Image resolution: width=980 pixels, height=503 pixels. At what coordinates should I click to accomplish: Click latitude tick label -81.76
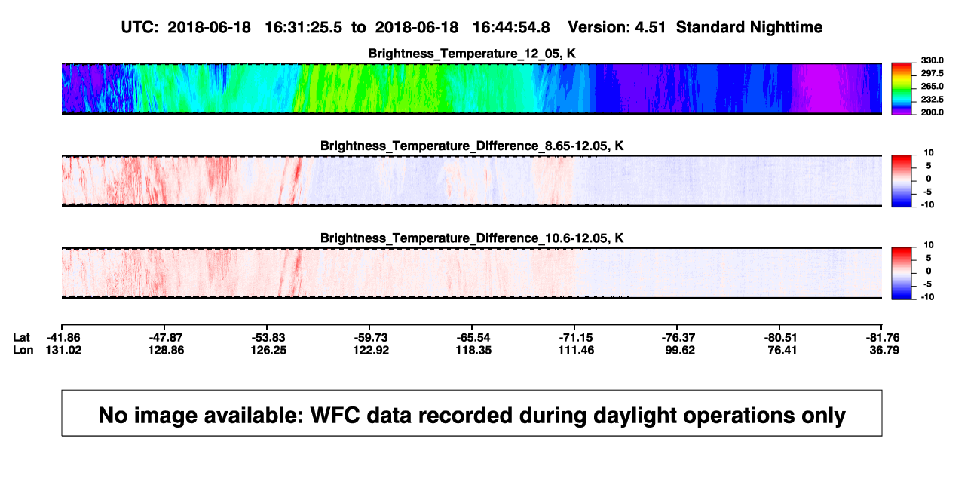coord(882,337)
